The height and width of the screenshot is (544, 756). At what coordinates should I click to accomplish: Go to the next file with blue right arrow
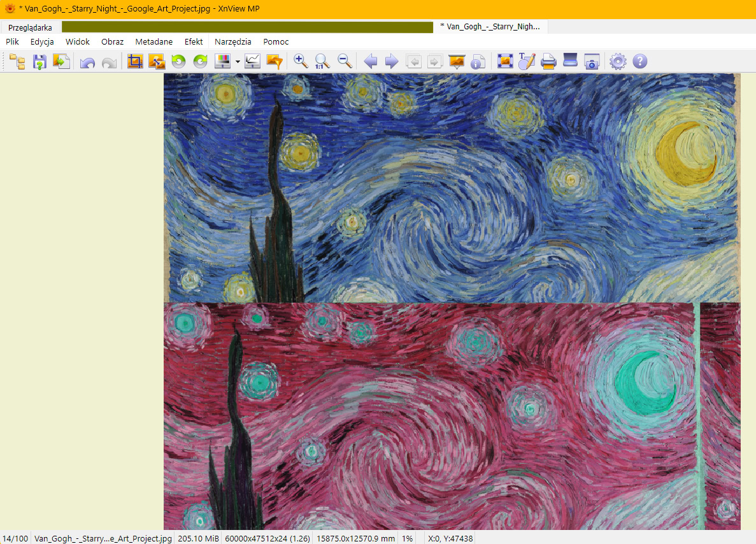[392, 62]
